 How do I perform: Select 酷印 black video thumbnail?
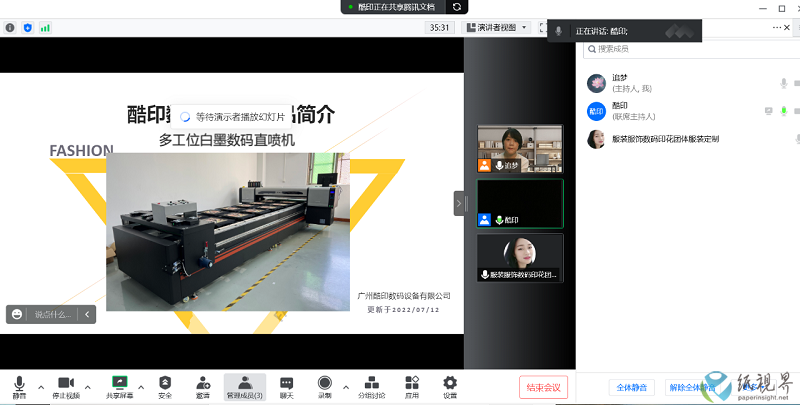(x=520, y=204)
